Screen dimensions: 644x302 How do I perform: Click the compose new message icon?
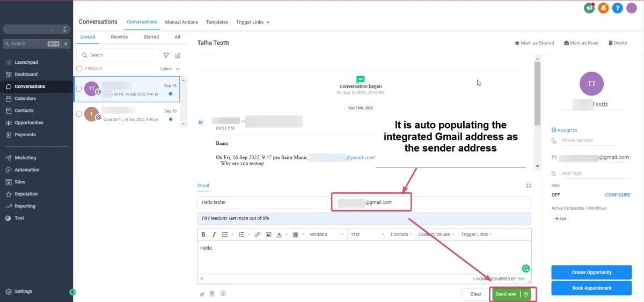(178, 55)
